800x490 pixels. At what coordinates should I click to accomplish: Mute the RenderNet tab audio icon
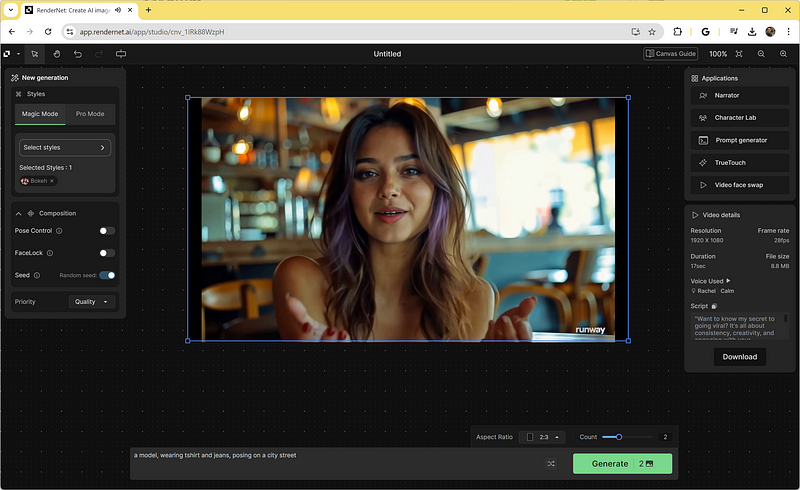pyautogui.click(x=118, y=10)
